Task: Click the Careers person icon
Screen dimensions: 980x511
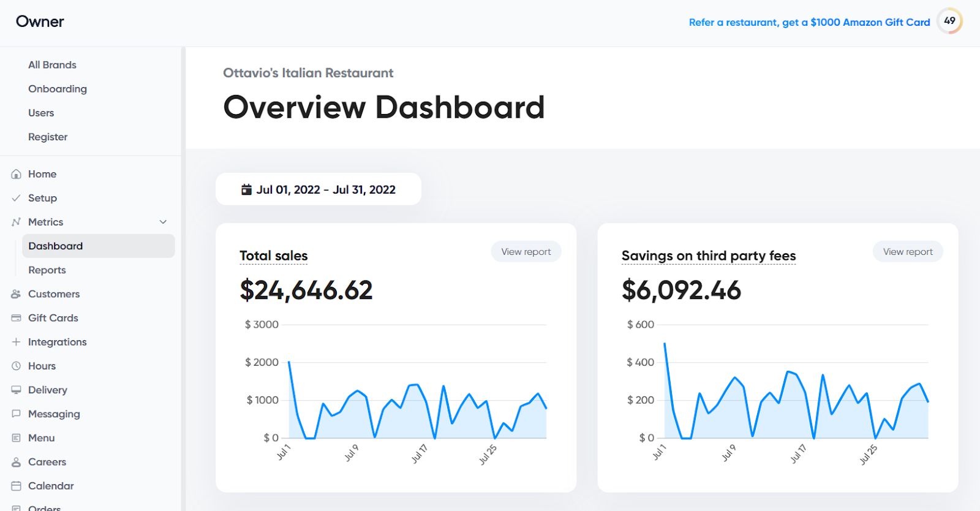Action: tap(17, 462)
